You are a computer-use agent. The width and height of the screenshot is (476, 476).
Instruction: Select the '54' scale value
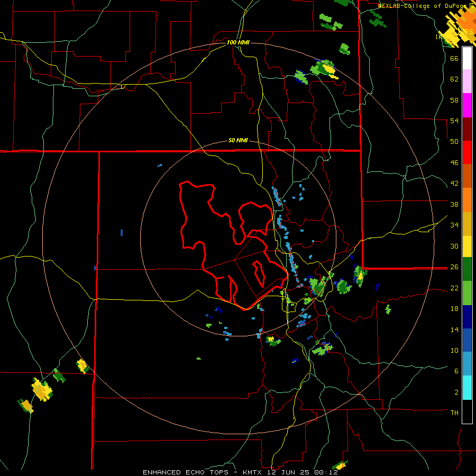pyautogui.click(x=454, y=121)
